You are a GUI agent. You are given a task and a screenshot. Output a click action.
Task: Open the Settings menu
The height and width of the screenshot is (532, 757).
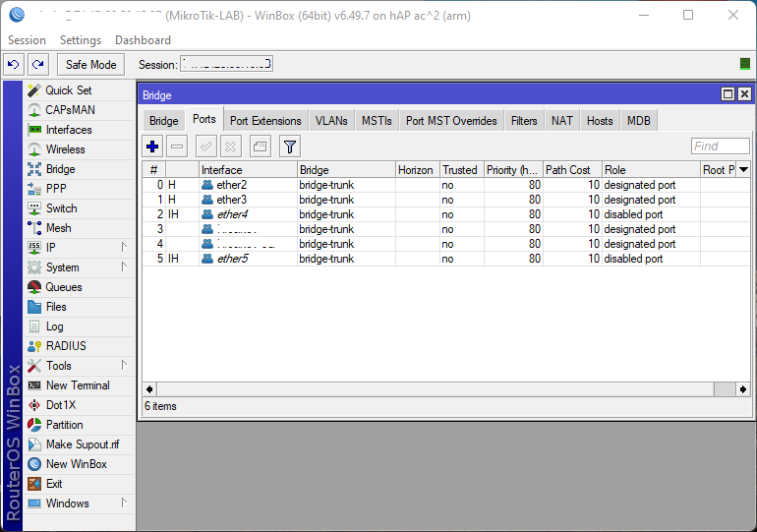coord(81,40)
